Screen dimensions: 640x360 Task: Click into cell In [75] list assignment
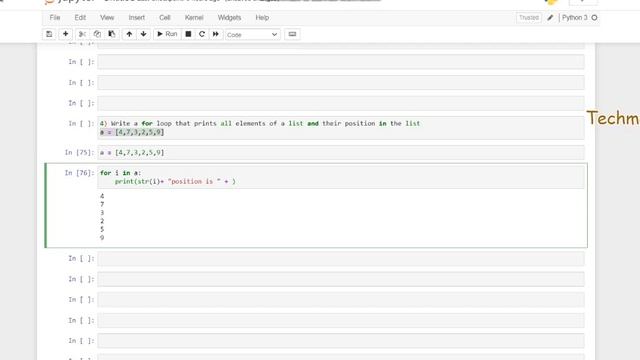341,152
